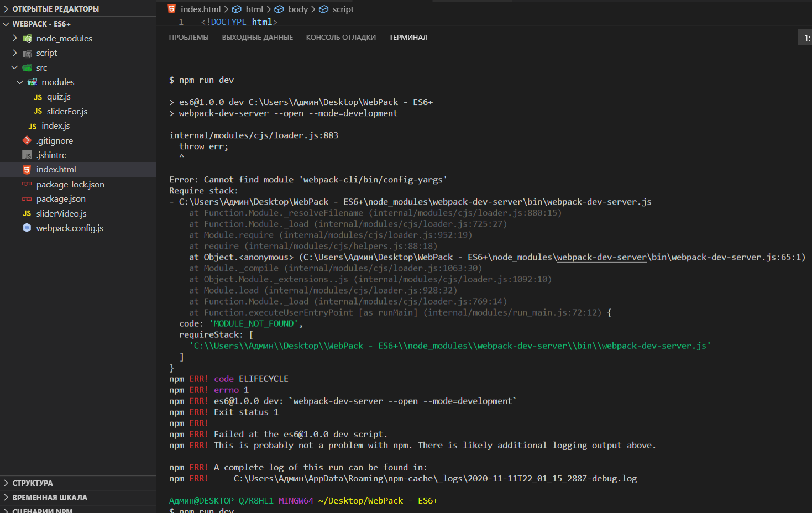Click the html breadcrumb item
Viewport: 812px width, 513px height.
point(254,9)
